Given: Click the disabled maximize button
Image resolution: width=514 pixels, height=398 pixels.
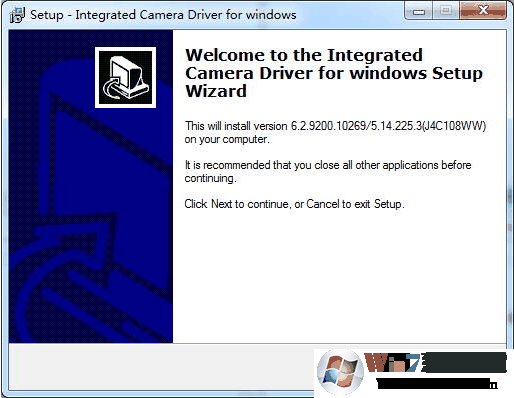Looking at the screenshot, I should click(446, 11).
